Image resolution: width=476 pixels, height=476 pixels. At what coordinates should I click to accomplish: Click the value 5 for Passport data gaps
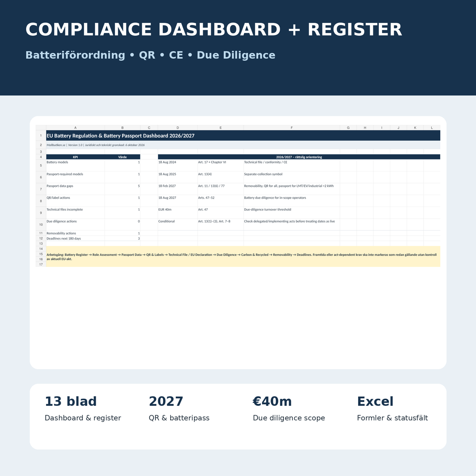click(x=123, y=189)
